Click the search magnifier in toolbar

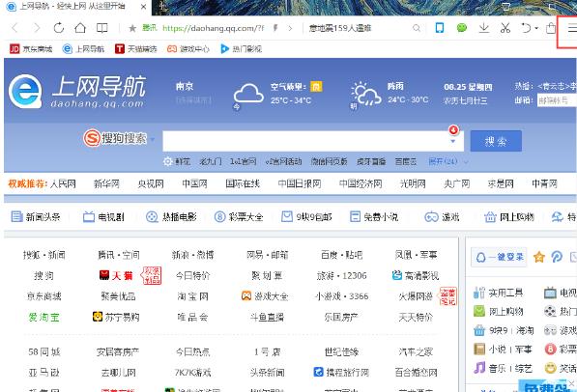[417, 28]
